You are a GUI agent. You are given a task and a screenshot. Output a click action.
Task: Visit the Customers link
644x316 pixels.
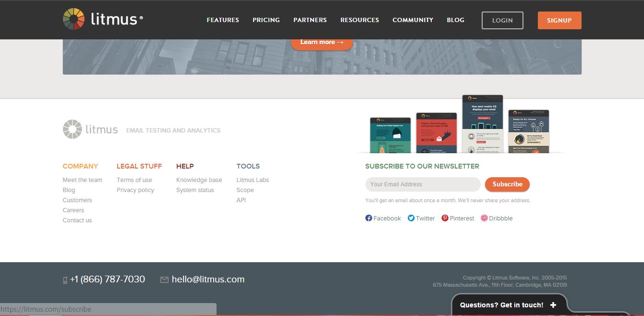click(x=77, y=200)
